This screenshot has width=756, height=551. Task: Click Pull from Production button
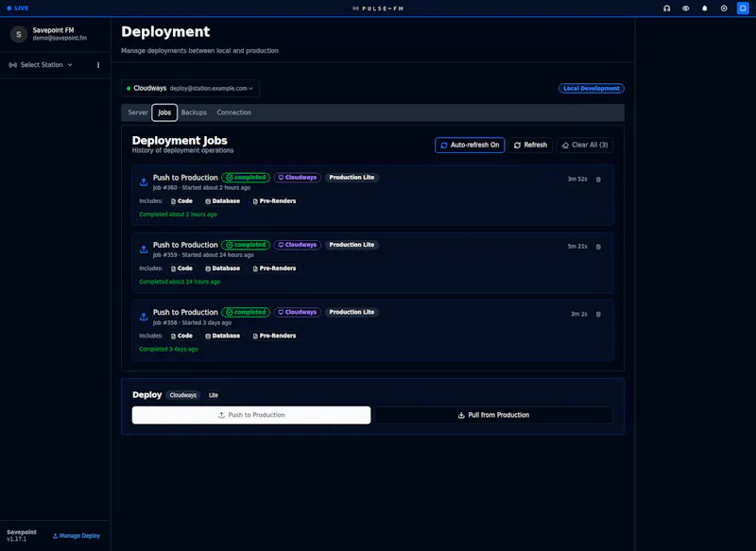pos(493,415)
